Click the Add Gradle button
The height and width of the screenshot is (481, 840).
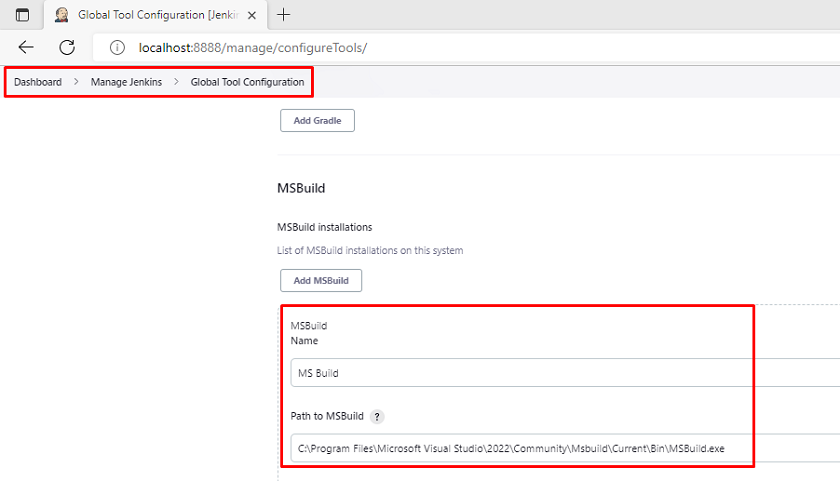pyautogui.click(x=317, y=121)
